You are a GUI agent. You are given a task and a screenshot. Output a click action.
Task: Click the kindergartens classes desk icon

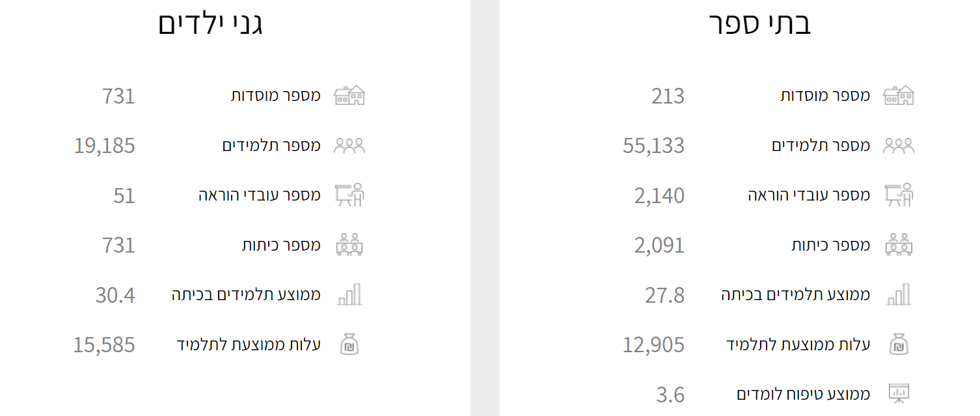(x=349, y=245)
